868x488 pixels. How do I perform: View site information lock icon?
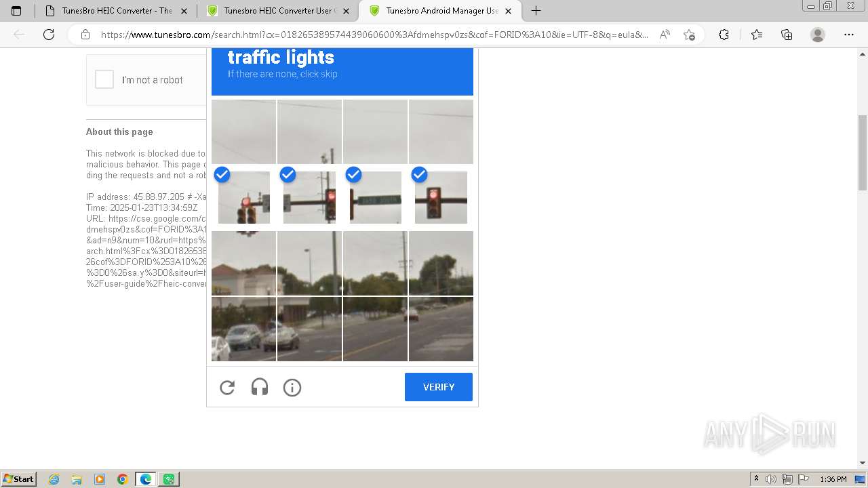[x=85, y=35]
